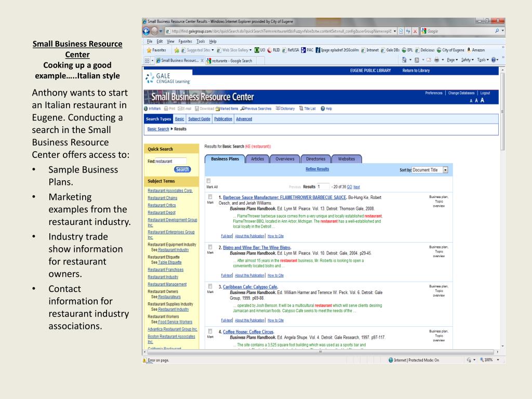Mark the Barbecue Sauce Manufacturer result checkbox
The width and height of the screenshot is (532, 399).
click(x=210, y=197)
